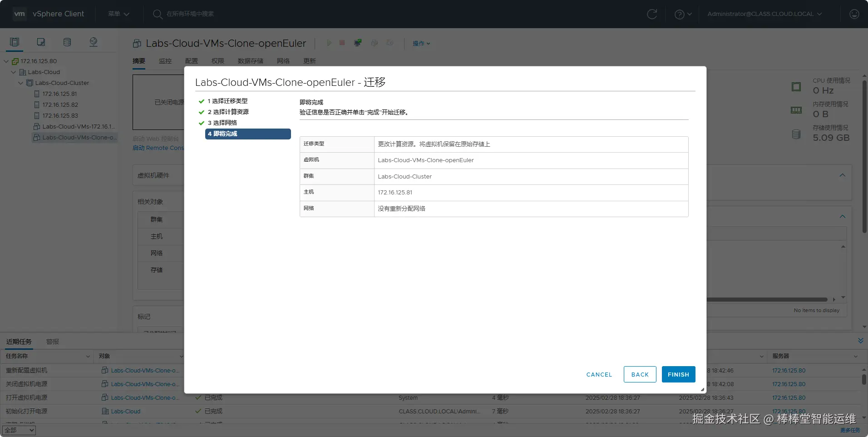
Task: Go to wizard step 1 选择迁移类型
Action: pos(227,101)
